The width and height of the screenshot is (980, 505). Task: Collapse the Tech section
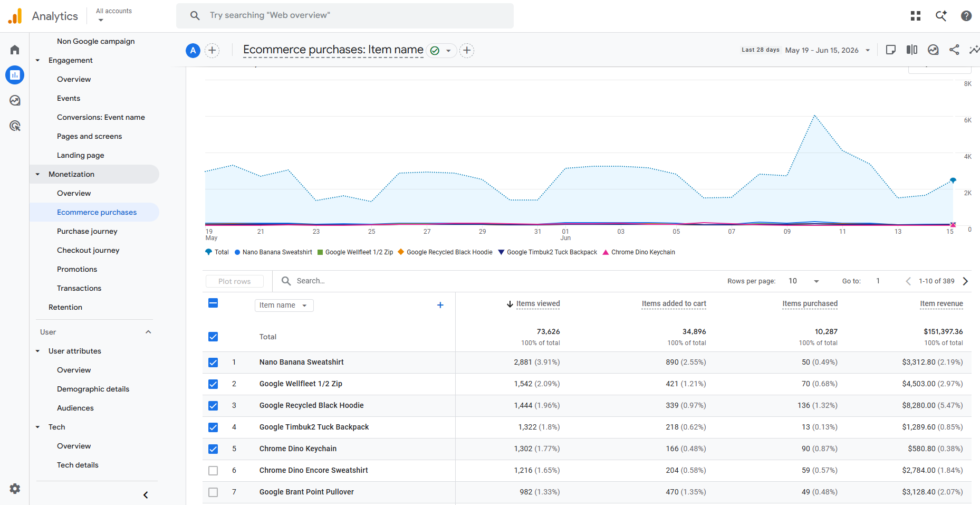click(37, 427)
